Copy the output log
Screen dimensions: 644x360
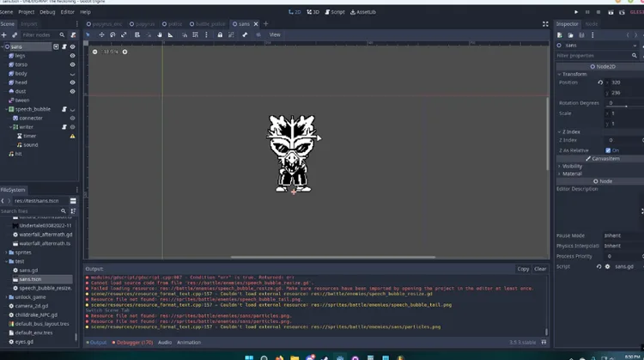click(x=523, y=269)
